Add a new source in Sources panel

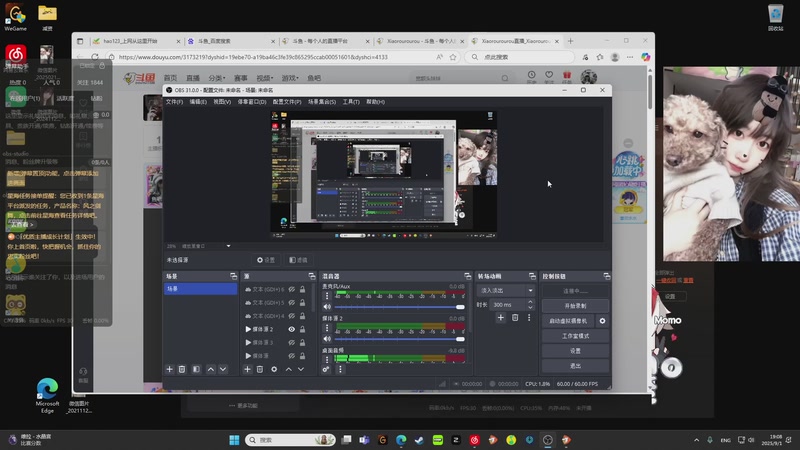247,369
